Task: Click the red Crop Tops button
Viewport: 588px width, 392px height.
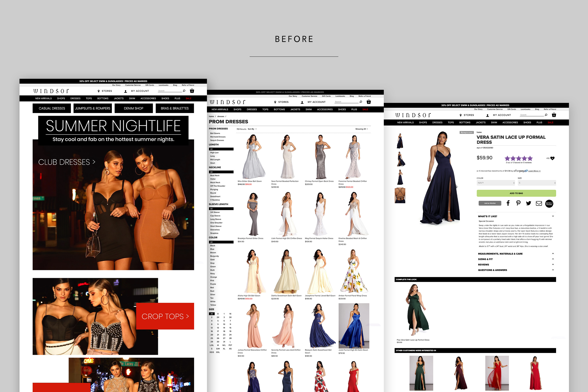Action: point(165,316)
